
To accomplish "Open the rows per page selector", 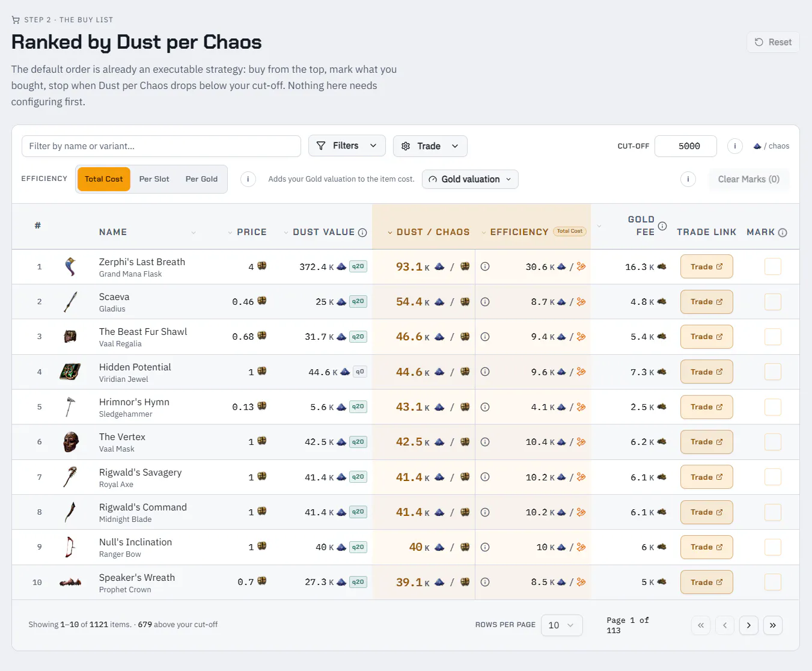I will [561, 625].
